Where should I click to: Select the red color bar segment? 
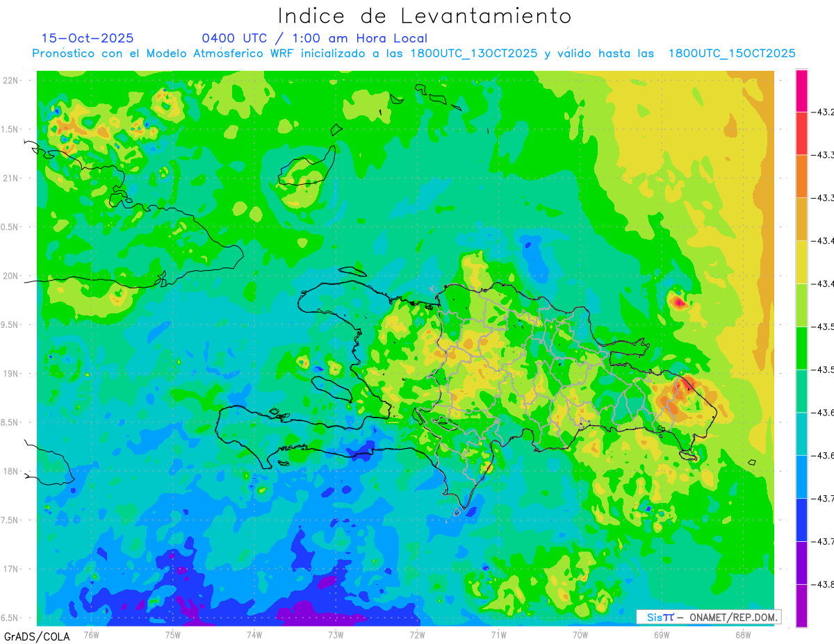(x=801, y=133)
